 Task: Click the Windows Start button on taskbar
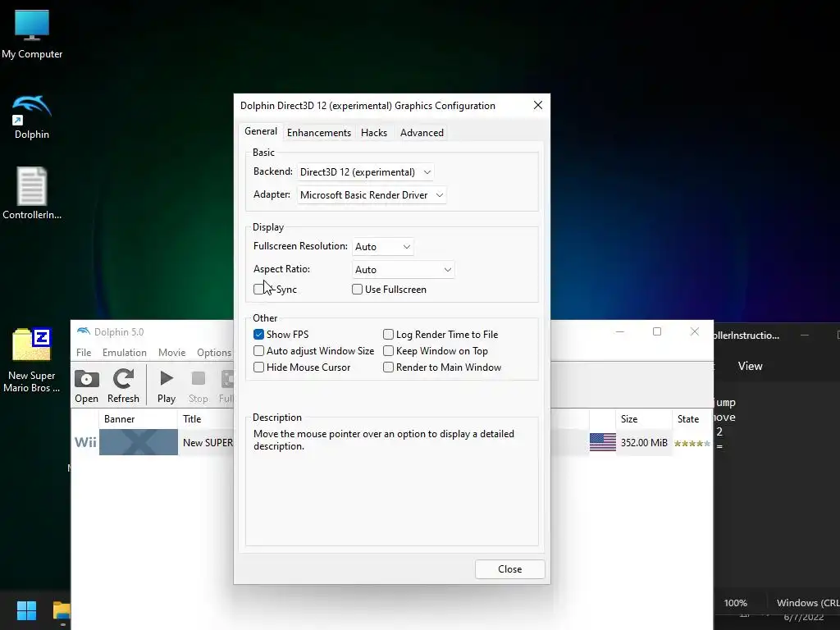point(26,610)
